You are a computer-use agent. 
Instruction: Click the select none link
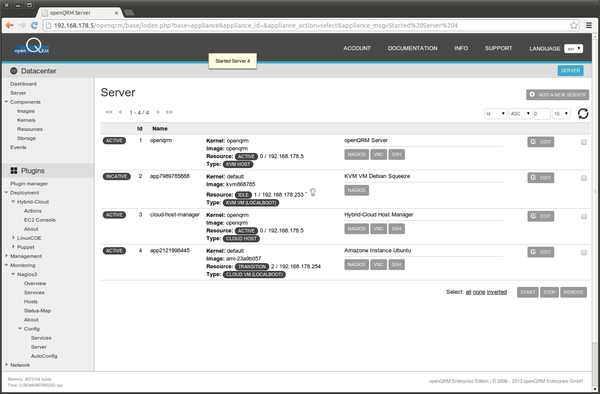point(479,292)
